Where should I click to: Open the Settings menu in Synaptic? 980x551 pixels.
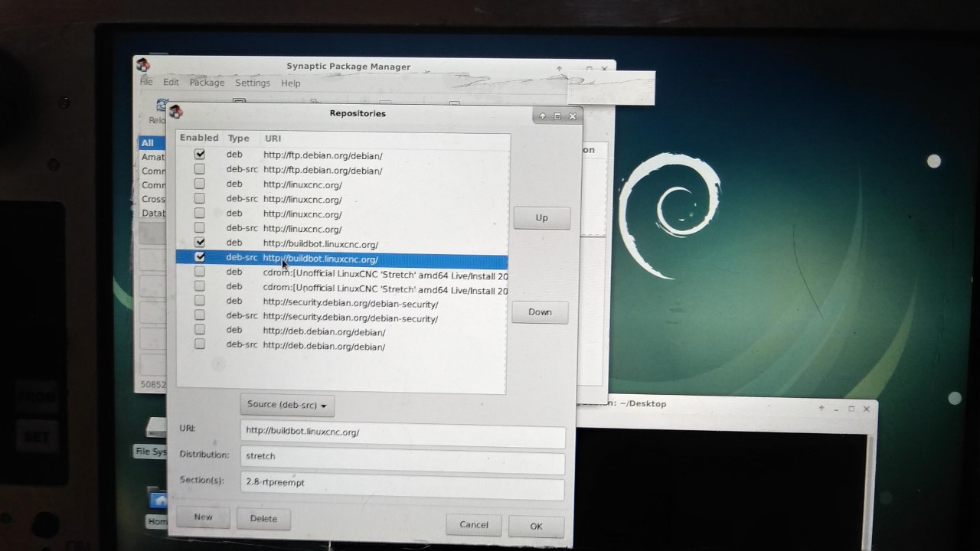[253, 83]
